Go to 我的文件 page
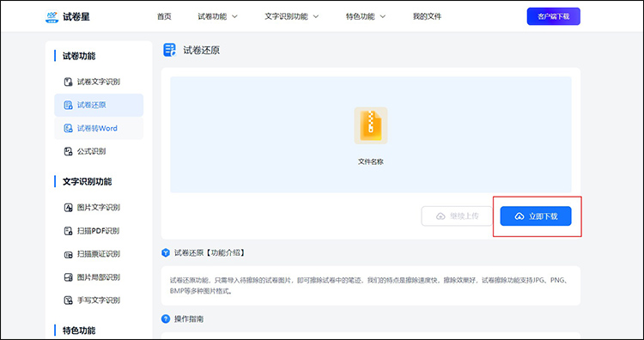 pyautogui.click(x=427, y=17)
